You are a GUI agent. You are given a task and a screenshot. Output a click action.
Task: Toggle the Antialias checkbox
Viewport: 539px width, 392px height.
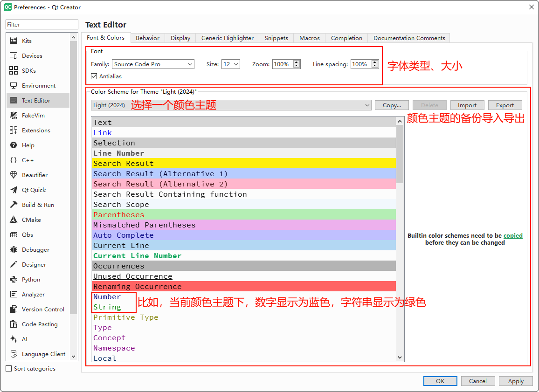pos(94,76)
